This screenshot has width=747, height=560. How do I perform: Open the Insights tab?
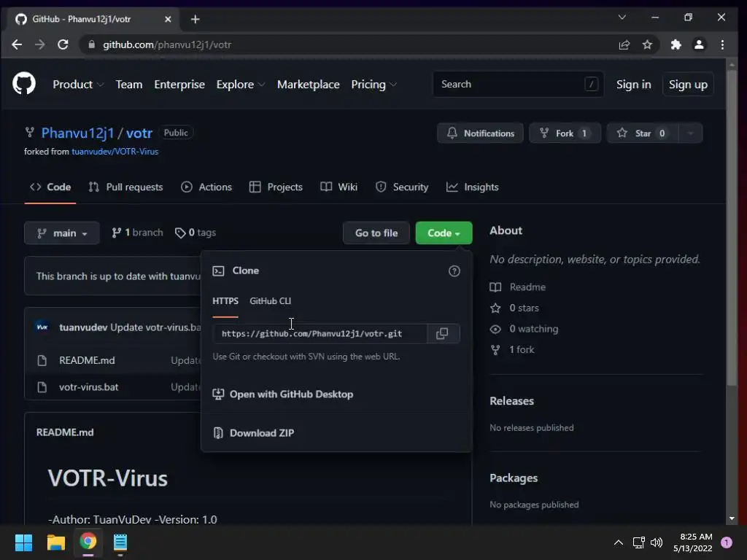[473, 187]
